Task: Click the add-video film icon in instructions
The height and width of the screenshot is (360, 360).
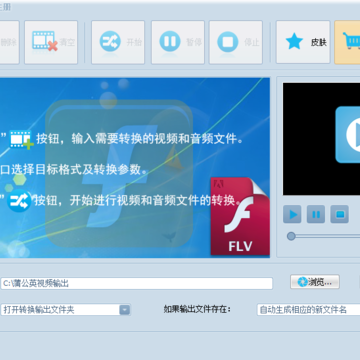Action: 21,139
